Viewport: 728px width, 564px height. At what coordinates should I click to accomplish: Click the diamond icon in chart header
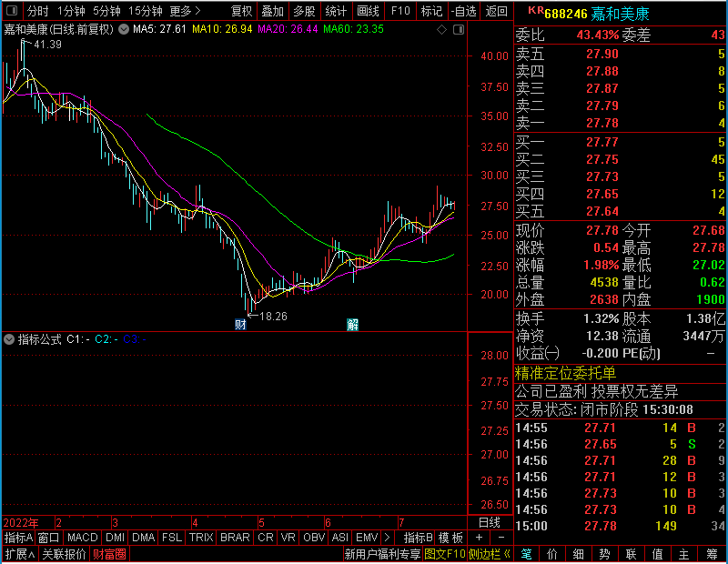tap(441, 30)
